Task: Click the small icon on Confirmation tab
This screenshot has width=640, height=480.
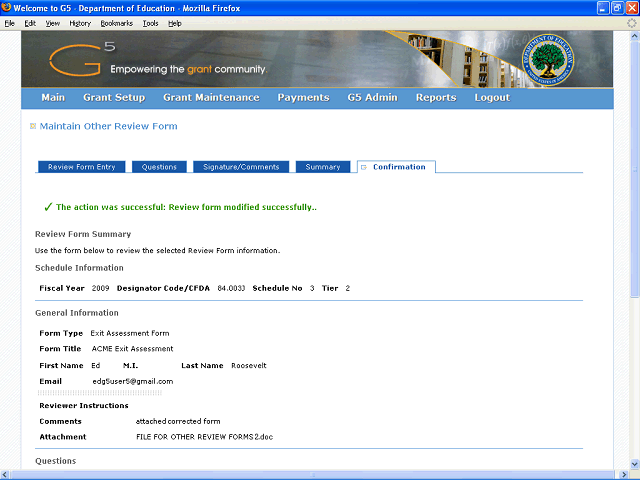Action: tap(364, 167)
